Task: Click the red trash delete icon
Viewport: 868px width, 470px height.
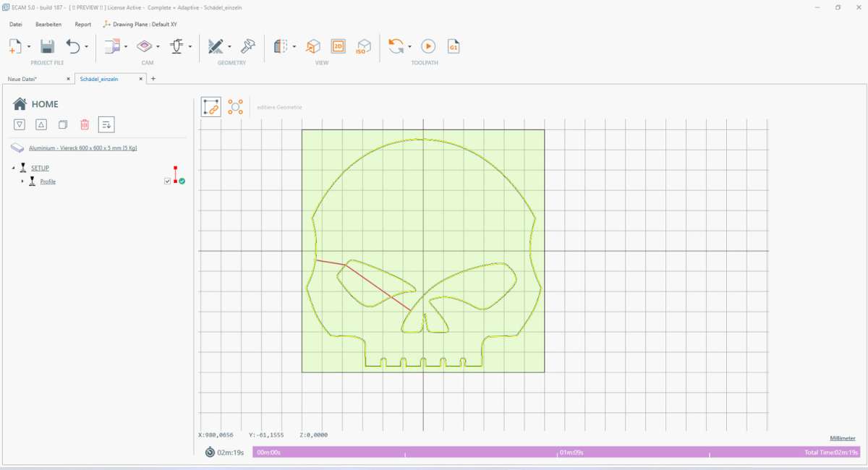Action: point(85,124)
